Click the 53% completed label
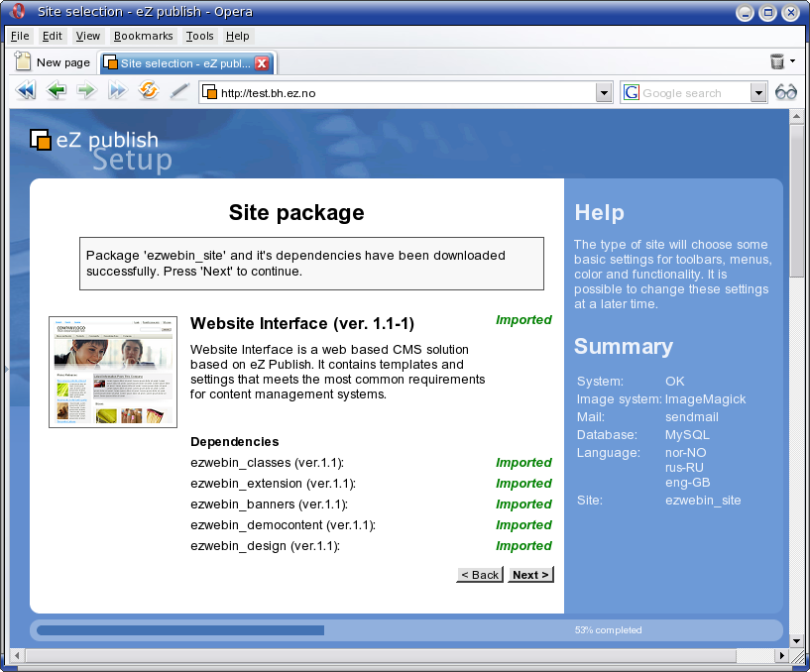Image resolution: width=810 pixels, height=672 pixels. 608,630
